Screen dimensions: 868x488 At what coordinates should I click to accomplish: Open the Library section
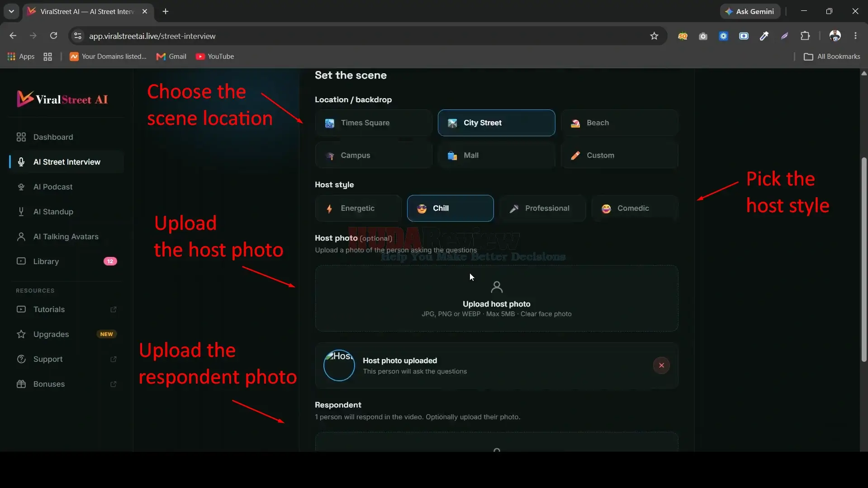pos(66,261)
